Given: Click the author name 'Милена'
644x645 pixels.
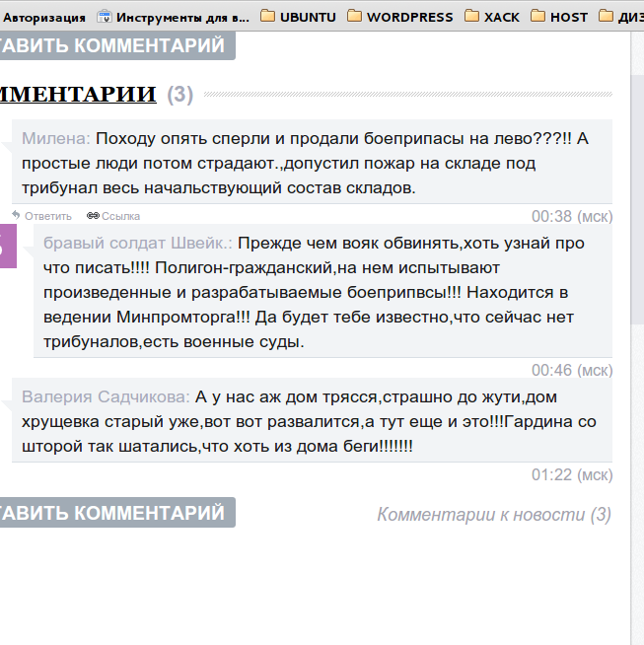Looking at the screenshot, I should click(55, 138).
